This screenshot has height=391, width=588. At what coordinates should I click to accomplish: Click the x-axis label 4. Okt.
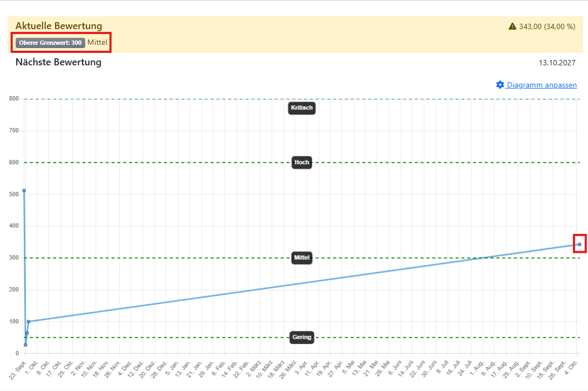point(571,368)
